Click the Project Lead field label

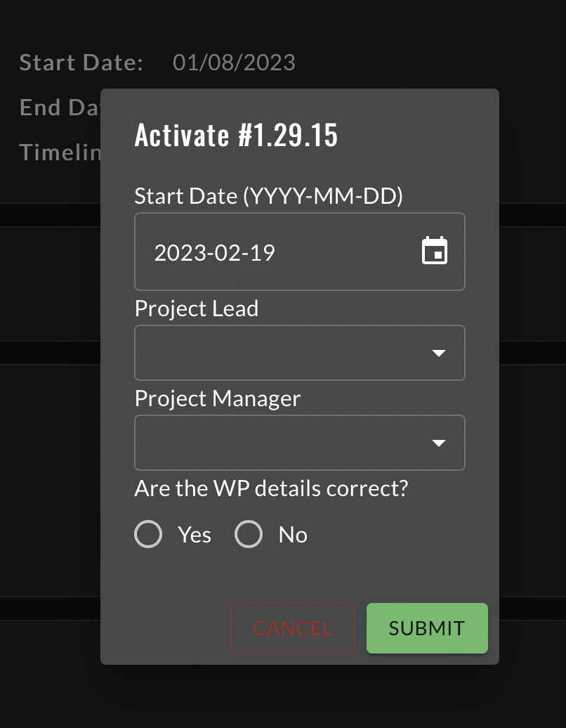tap(196, 308)
